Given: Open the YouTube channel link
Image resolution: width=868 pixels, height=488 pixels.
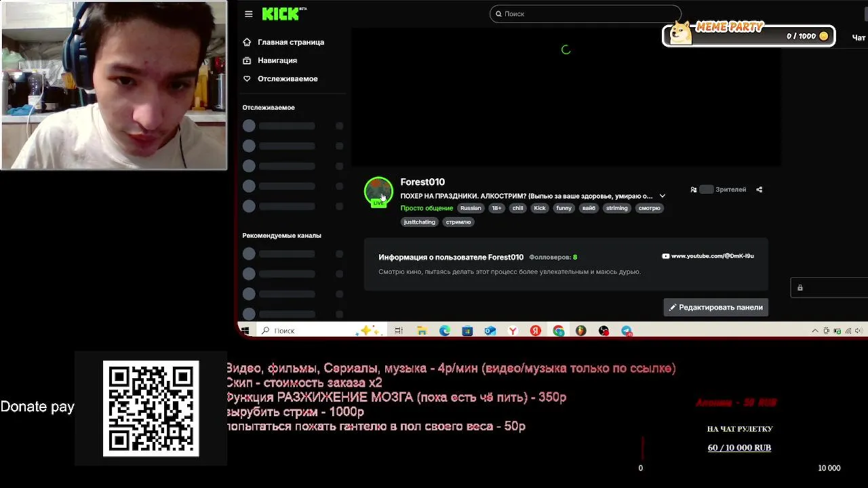Looking at the screenshot, I should (708, 256).
